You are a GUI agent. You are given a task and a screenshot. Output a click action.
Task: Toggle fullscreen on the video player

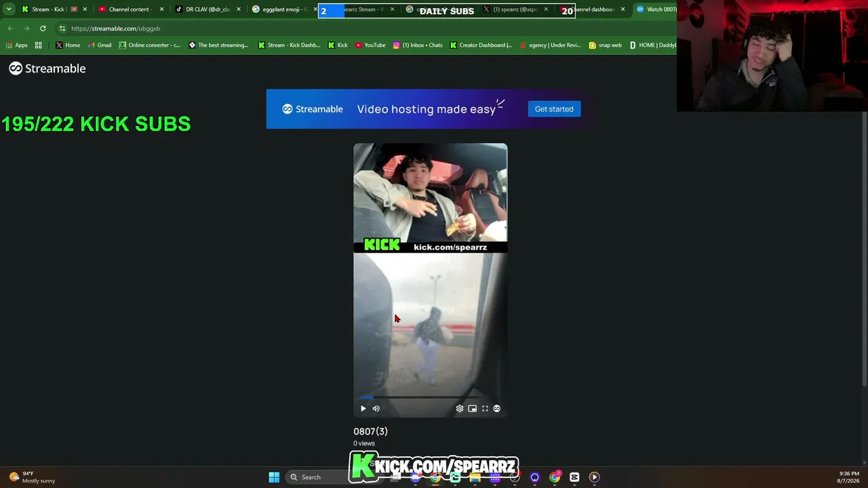coord(485,409)
